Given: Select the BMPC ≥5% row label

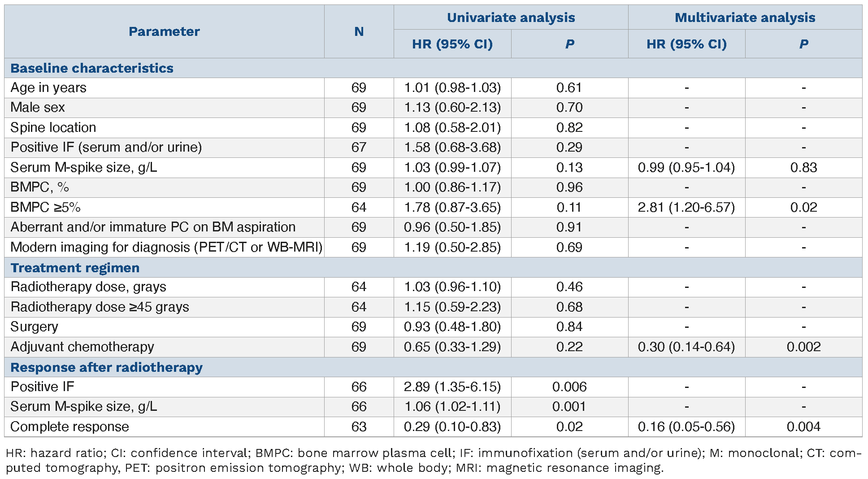Looking at the screenshot, I should point(45,207).
